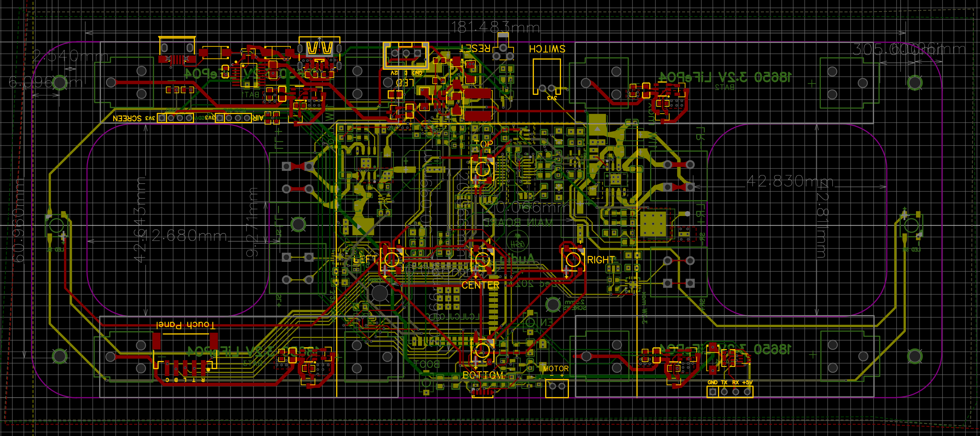
Task: Select the MOTOR two-pin connector footprint
Action: 557,388
